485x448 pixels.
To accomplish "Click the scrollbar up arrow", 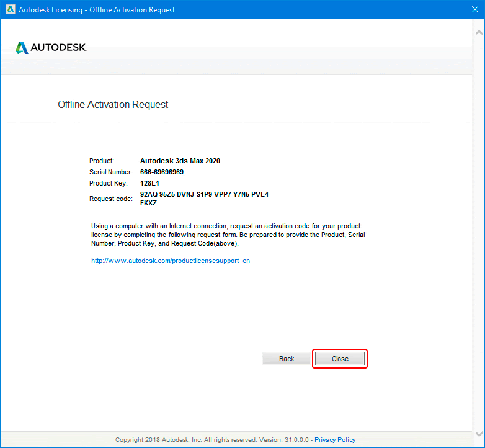I will coord(479,32).
